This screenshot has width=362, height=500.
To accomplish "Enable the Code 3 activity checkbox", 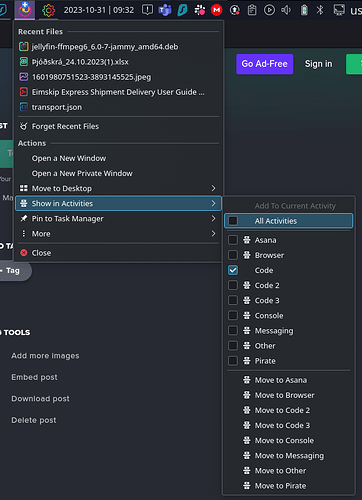I will pos(233,300).
